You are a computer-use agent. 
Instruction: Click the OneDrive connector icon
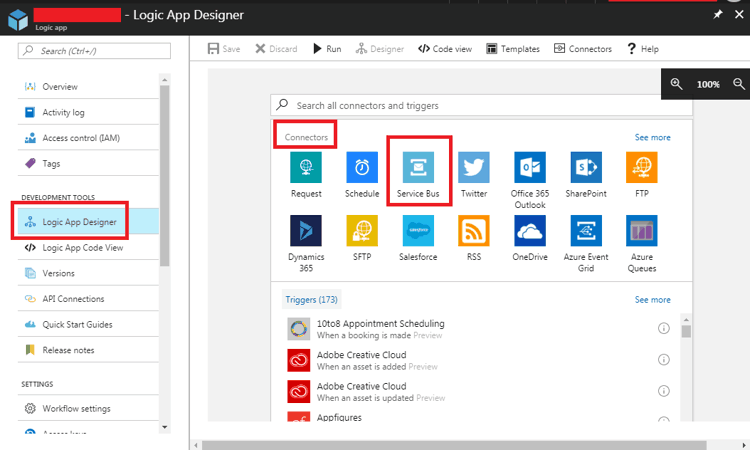point(530,231)
